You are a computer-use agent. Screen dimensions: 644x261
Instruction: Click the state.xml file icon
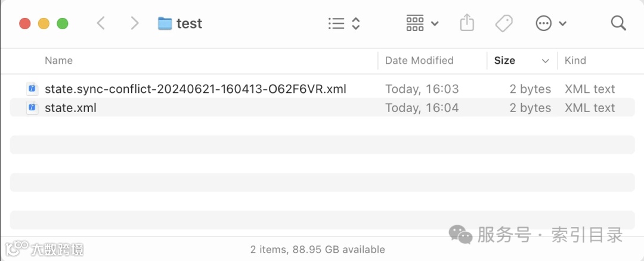[x=32, y=108]
